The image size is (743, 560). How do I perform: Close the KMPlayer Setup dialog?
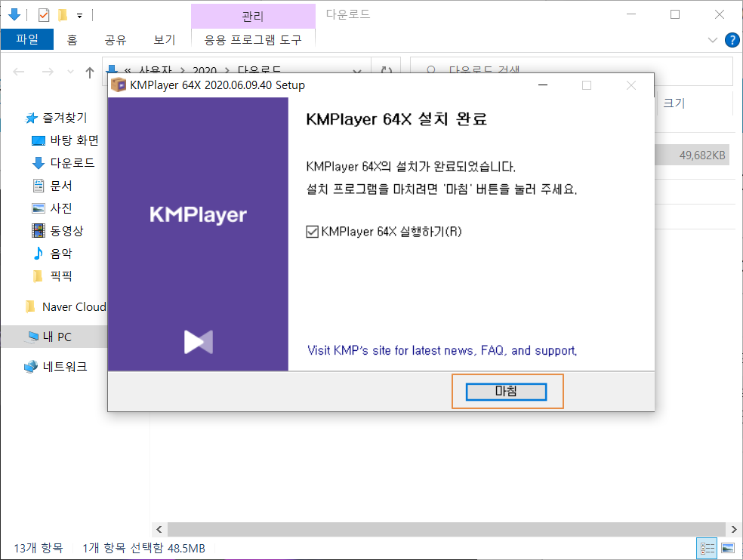click(x=631, y=85)
